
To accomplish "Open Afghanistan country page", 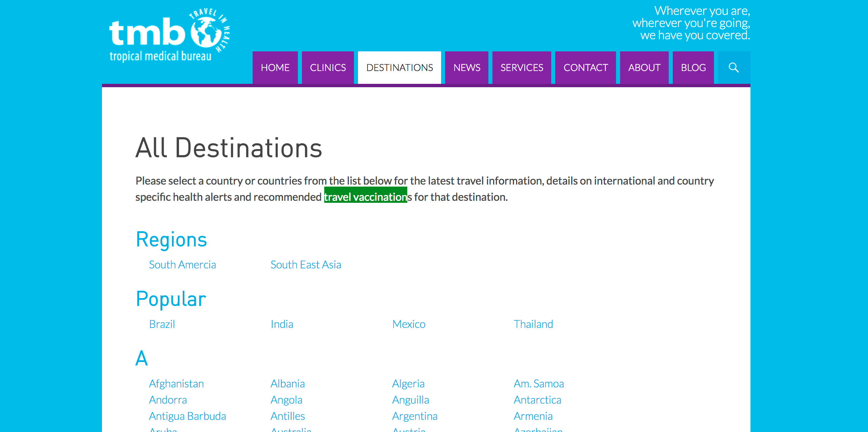I will [176, 384].
